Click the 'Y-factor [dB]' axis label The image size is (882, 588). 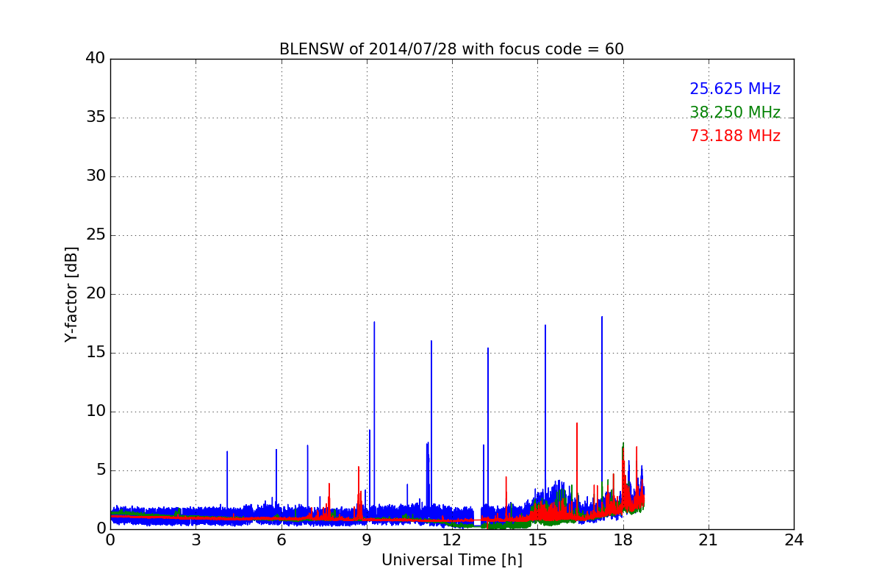click(x=71, y=294)
